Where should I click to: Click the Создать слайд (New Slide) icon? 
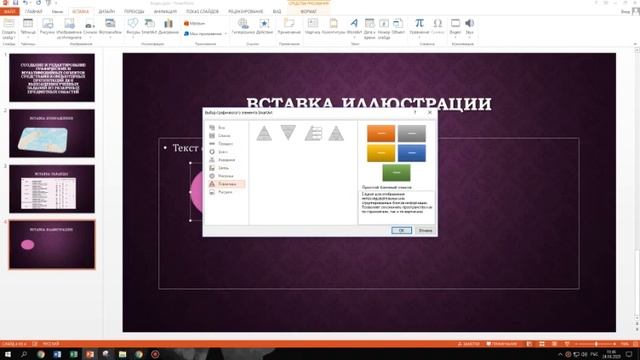tap(9, 24)
